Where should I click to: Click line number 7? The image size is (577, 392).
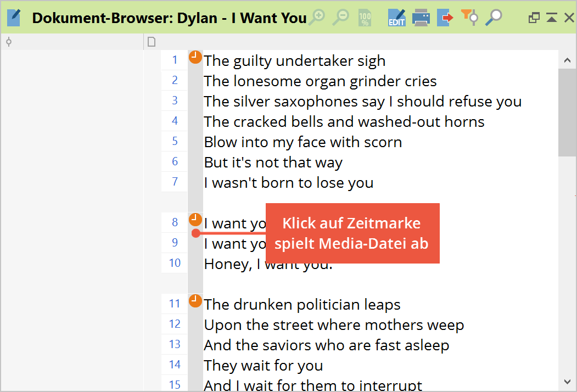point(175,181)
